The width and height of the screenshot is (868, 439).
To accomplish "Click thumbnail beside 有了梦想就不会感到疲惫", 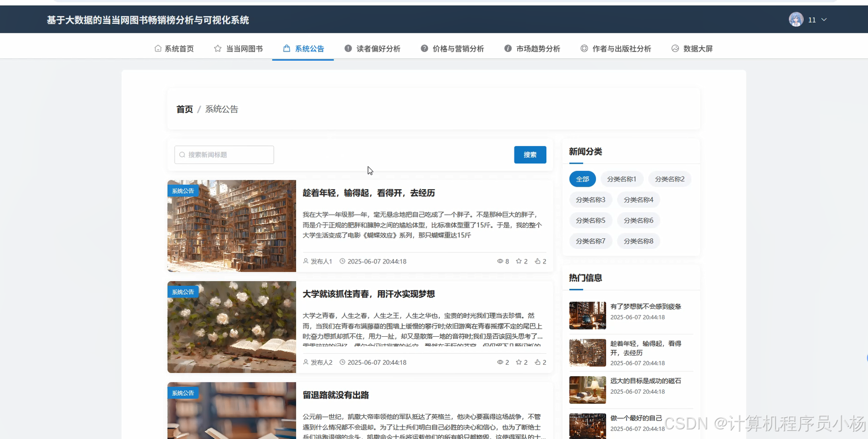I will pos(587,316).
